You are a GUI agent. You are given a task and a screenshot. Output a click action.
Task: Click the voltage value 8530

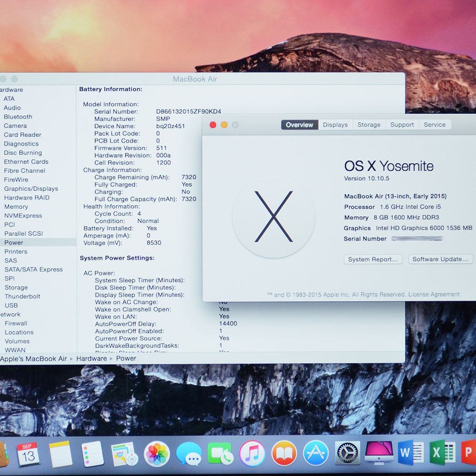pos(154,243)
